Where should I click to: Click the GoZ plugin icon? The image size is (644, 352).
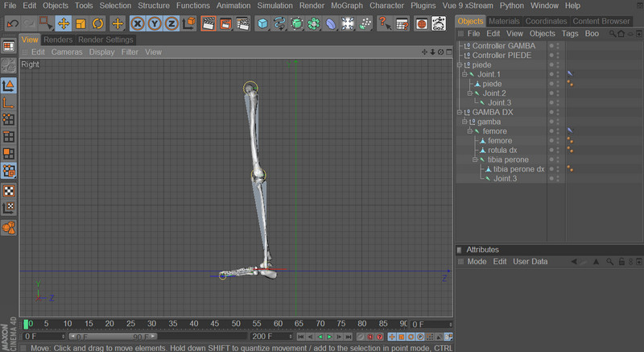pyautogui.click(x=439, y=23)
